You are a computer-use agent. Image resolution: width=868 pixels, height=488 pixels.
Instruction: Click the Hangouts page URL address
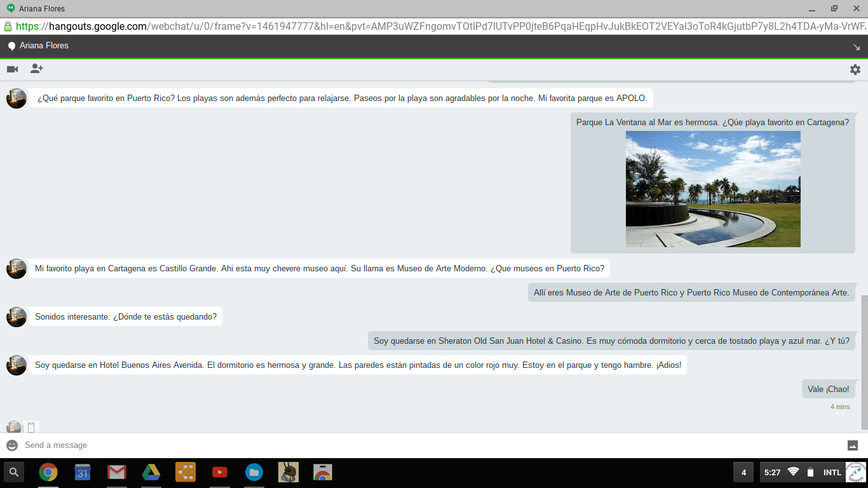pyautogui.click(x=438, y=27)
